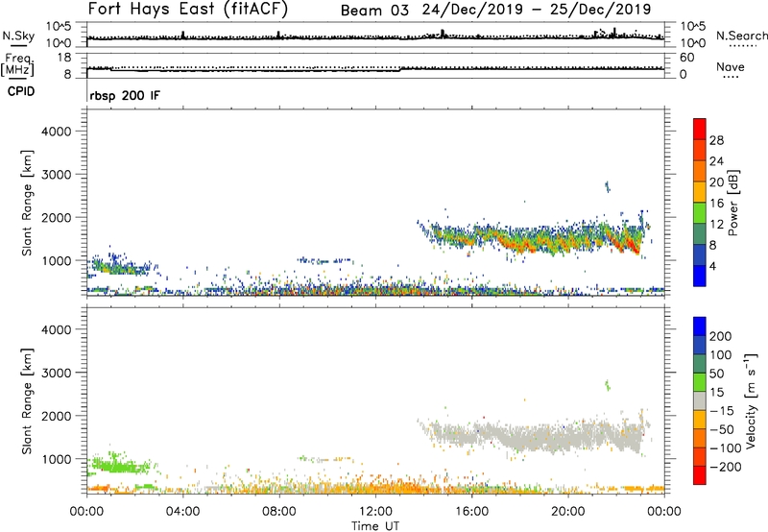Click the '2000' tick on velocity panel
Image resolution: width=768 pixels, height=532 pixels.
(x=57, y=416)
